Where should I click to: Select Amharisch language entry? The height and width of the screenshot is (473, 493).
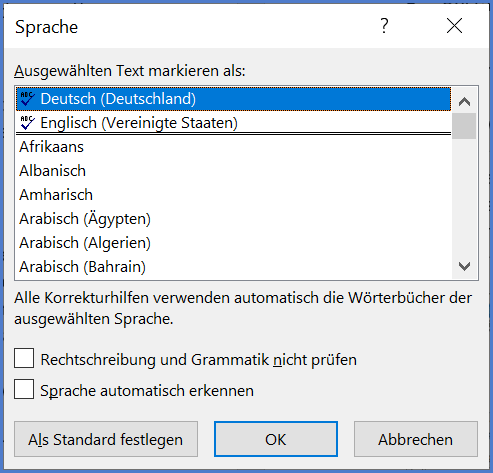[233, 195]
